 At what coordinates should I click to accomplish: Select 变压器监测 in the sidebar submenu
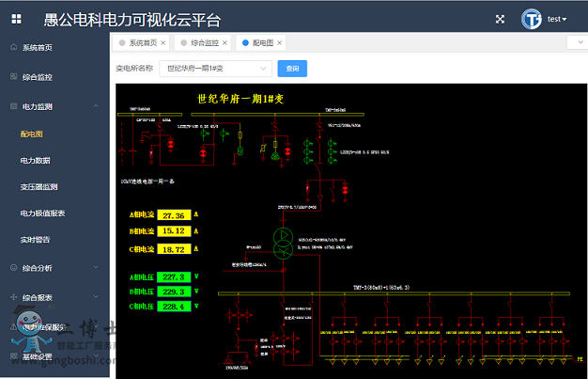click(39, 187)
